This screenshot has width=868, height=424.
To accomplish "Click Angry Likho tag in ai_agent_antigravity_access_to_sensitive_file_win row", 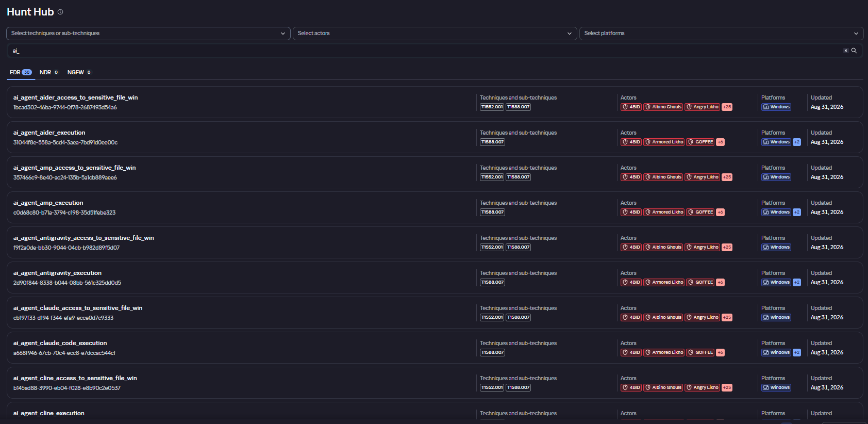I will 703,248.
